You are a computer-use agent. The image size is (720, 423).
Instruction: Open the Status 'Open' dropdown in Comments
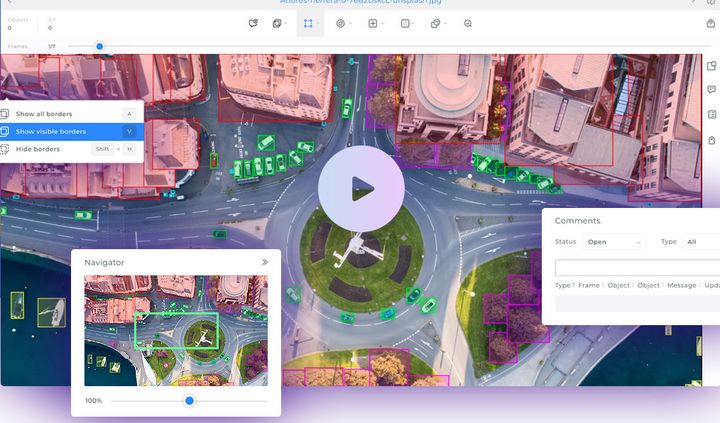click(614, 242)
